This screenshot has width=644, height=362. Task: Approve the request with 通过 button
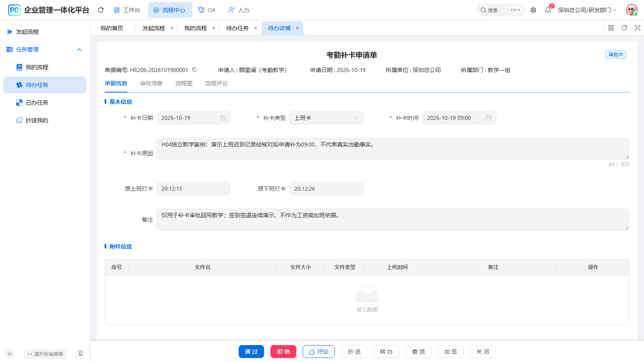tap(251, 352)
